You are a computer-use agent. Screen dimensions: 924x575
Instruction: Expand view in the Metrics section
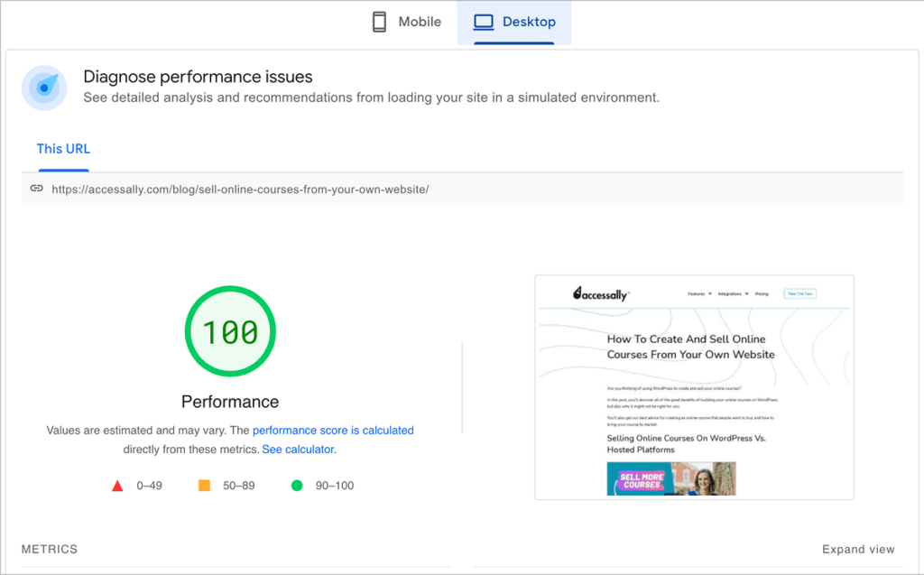[x=858, y=549]
